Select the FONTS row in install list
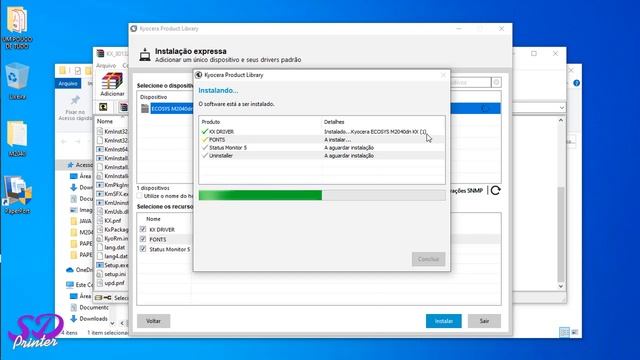 [322, 140]
